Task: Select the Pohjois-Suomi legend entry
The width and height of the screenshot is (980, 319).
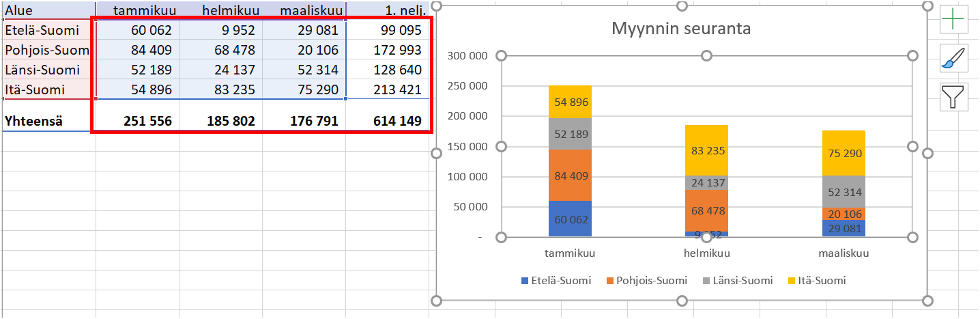Action: [644, 280]
